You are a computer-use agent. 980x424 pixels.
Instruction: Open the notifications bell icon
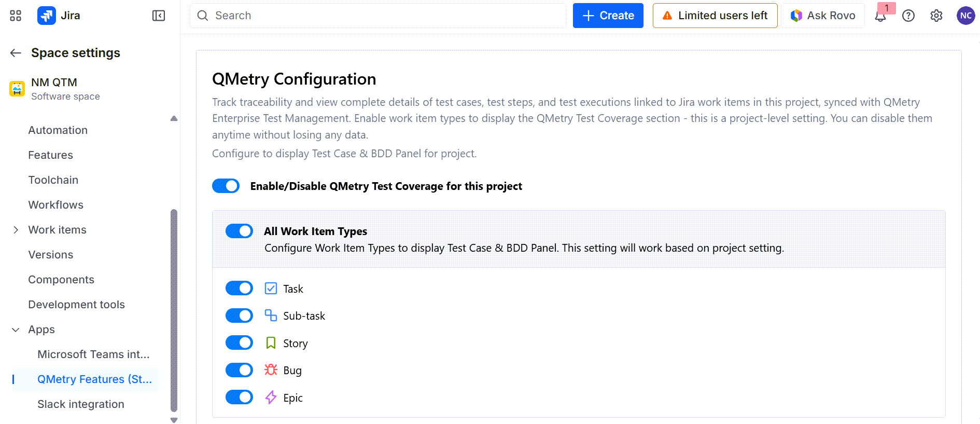[x=880, y=16]
